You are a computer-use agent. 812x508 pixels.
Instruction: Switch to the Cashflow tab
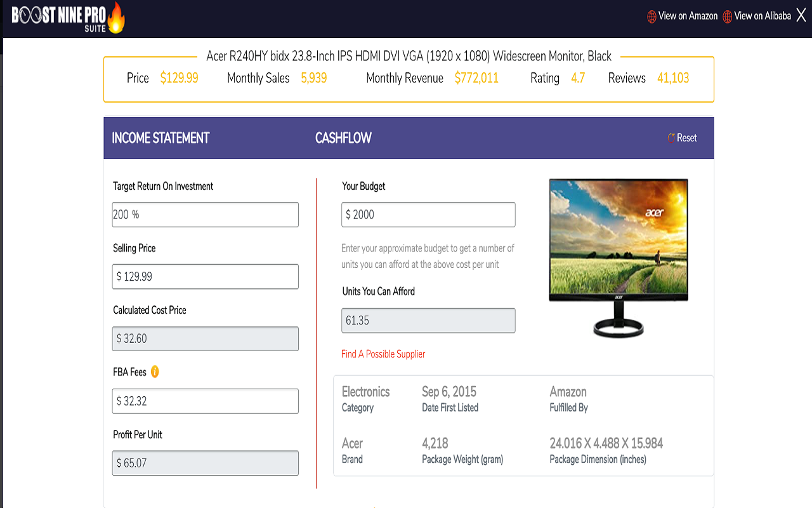pyautogui.click(x=343, y=138)
